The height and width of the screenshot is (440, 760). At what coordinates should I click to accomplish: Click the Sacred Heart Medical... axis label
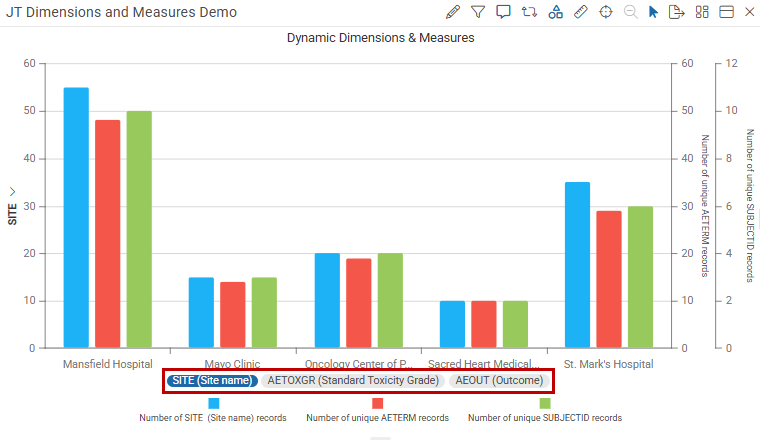(484, 363)
